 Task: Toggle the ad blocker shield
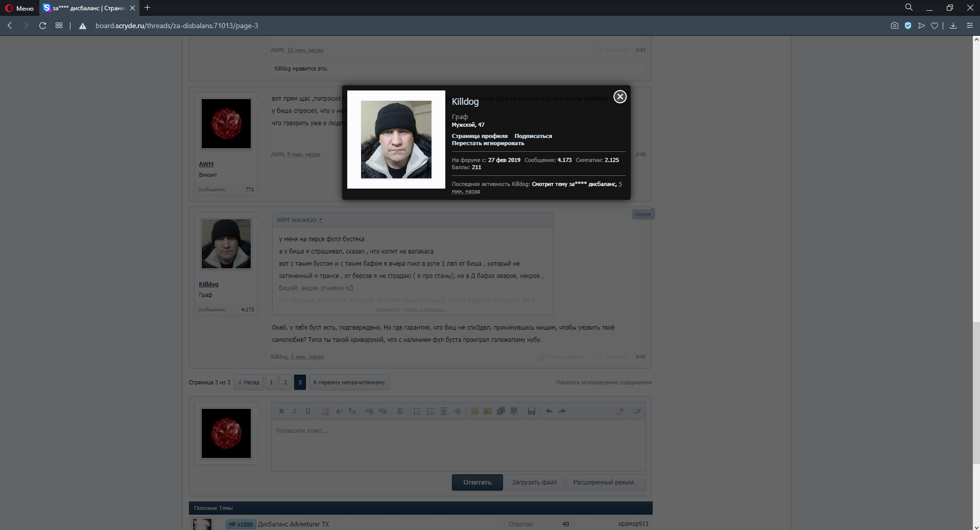click(908, 25)
